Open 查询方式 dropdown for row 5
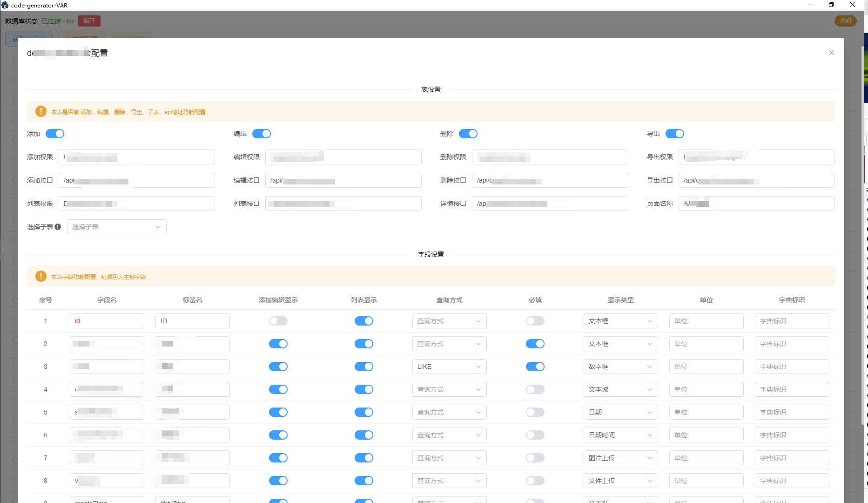This screenshot has height=503, width=868. click(x=450, y=412)
